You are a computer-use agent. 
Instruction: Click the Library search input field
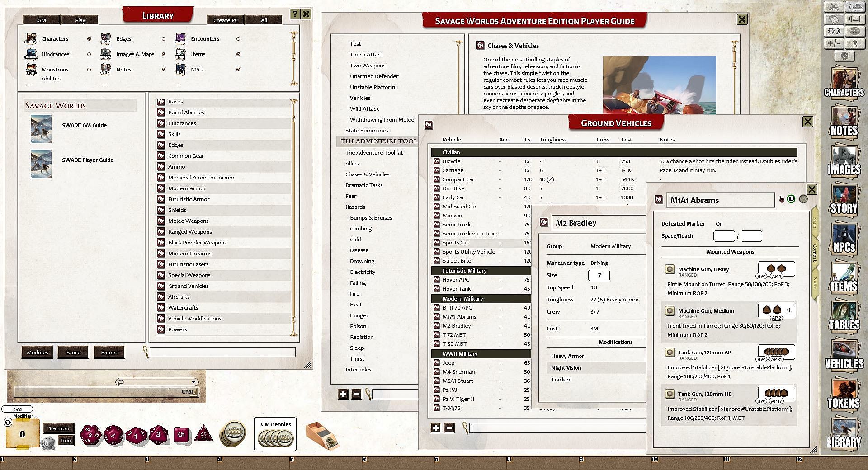(x=222, y=352)
